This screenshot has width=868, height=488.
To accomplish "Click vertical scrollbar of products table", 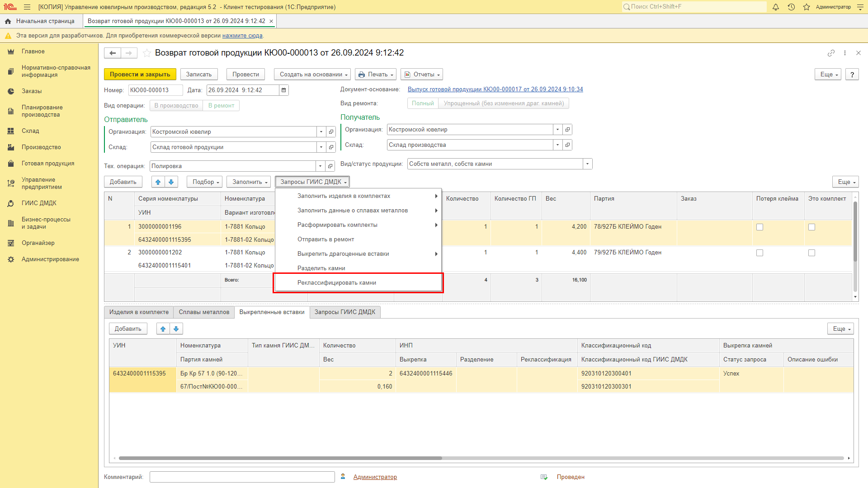I will (x=855, y=231).
